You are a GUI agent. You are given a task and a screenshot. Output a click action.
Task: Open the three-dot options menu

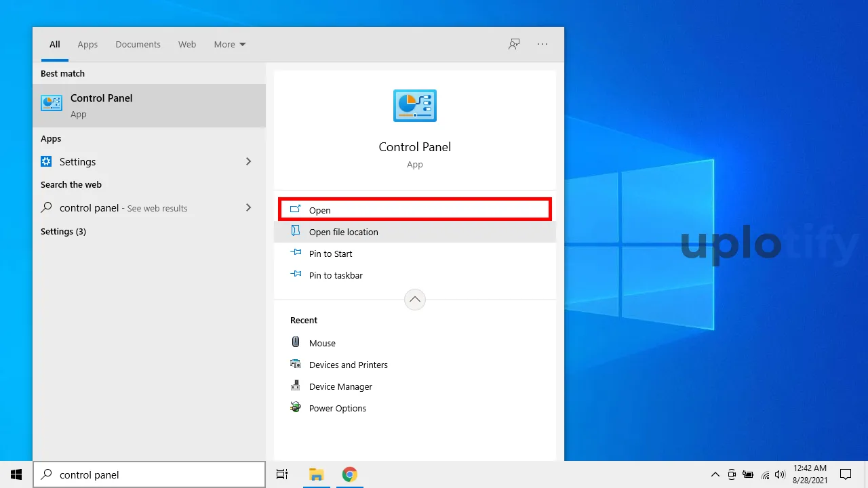tap(542, 44)
